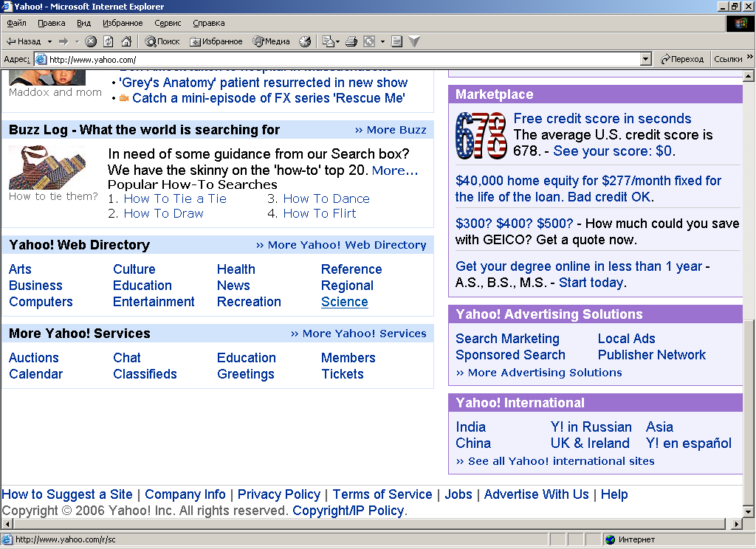The image size is (756, 549).
Task: Open the Избранное favorites toolbar button
Action: pyautogui.click(x=216, y=41)
